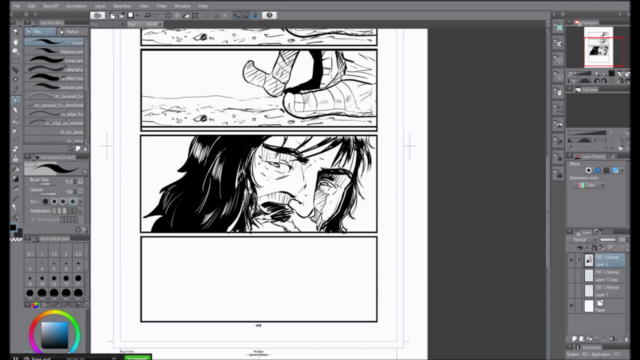This screenshot has height=360, width=640.
Task: Select the Zoom magnifier tool
Action: [16, 32]
